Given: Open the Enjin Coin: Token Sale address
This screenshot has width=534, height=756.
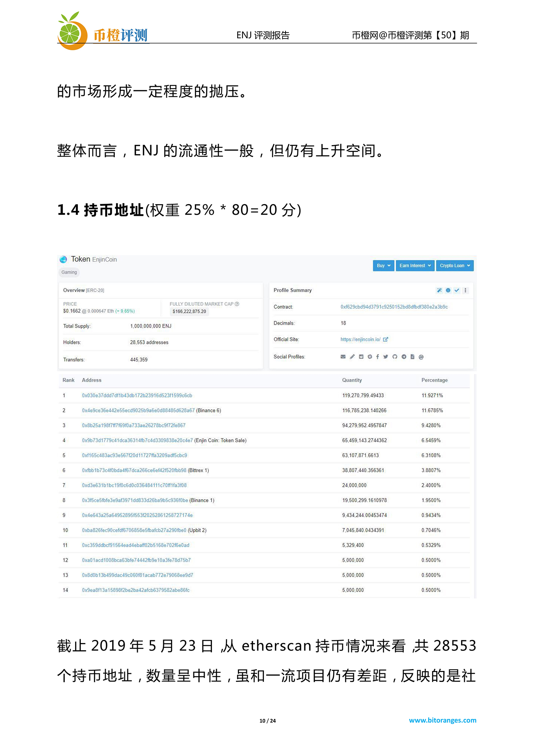Looking at the screenshot, I should click(x=137, y=440).
